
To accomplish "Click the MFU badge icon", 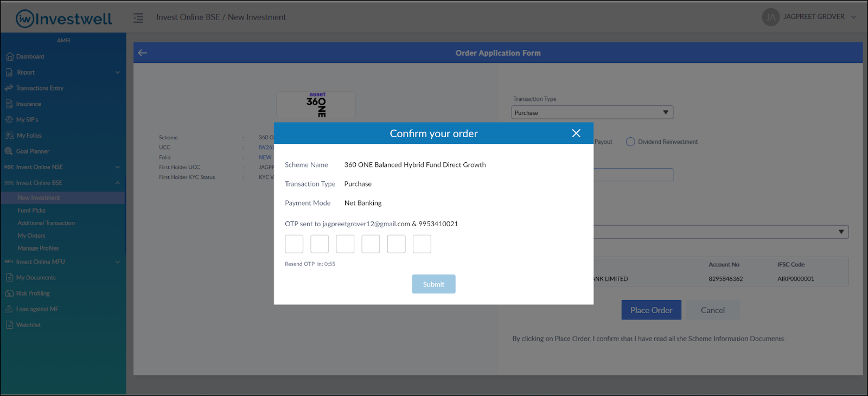I will (9, 261).
